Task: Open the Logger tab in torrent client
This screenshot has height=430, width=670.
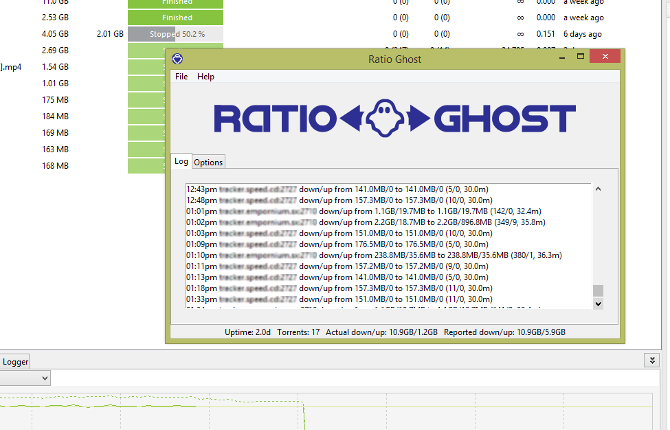Action: [x=15, y=362]
